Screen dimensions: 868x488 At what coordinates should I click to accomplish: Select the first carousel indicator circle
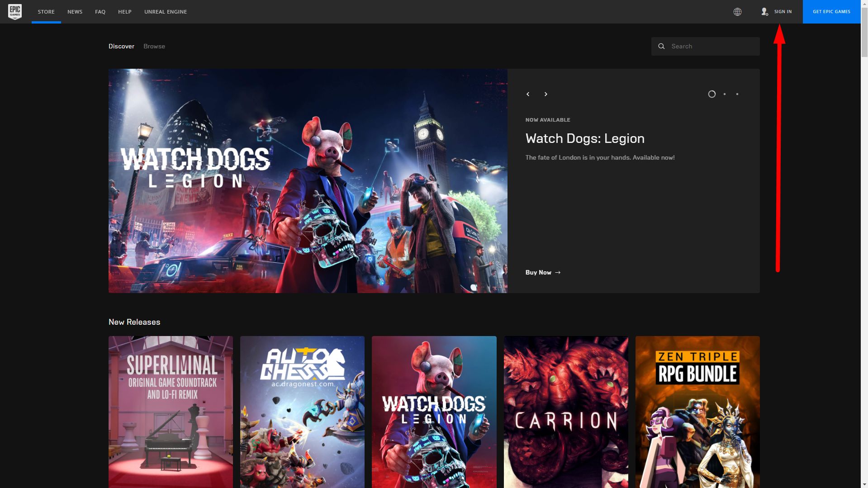click(x=711, y=94)
